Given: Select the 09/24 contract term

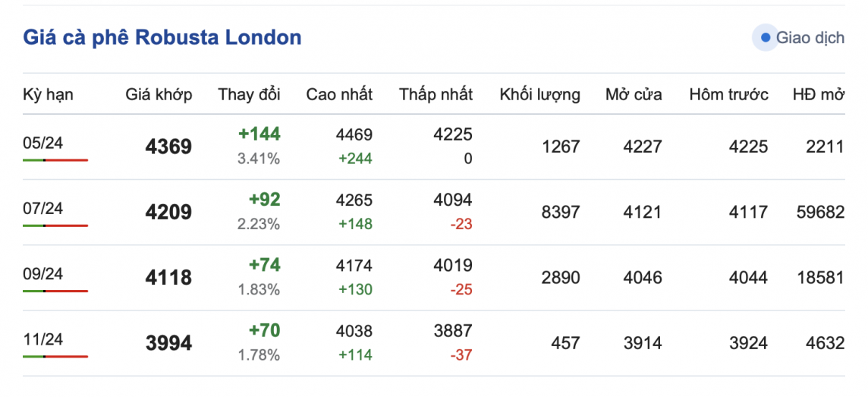Looking at the screenshot, I should tap(42, 273).
